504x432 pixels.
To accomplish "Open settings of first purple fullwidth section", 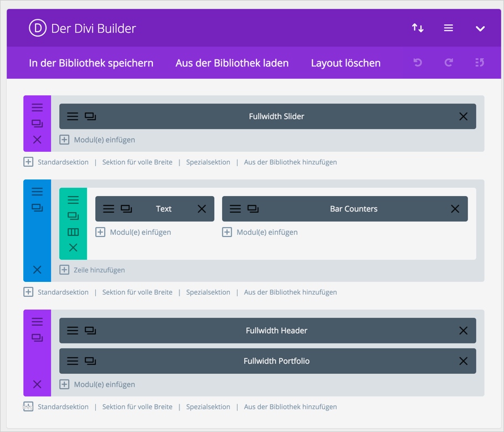I will point(37,107).
